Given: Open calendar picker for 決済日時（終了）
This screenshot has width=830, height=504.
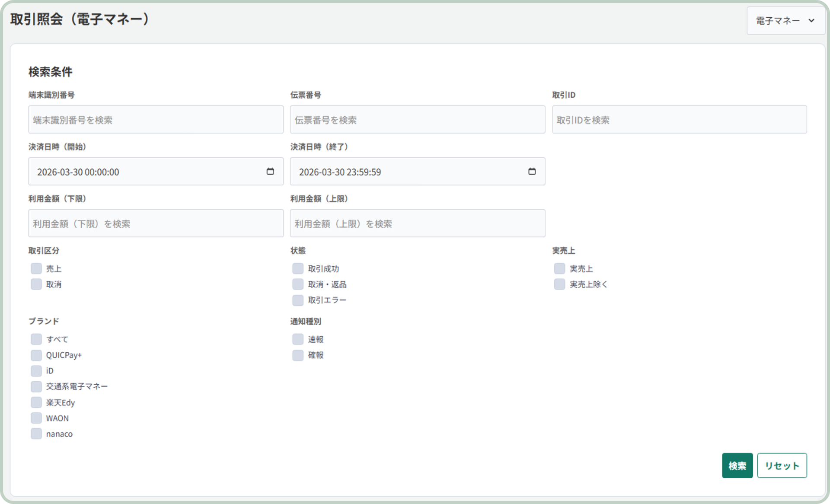Looking at the screenshot, I should coord(532,172).
